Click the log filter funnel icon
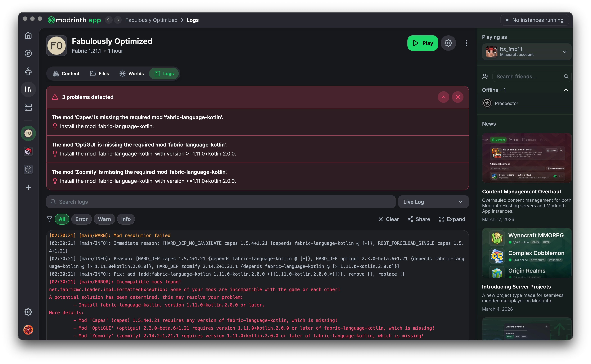Screen dimensions: 591x364 49,219
